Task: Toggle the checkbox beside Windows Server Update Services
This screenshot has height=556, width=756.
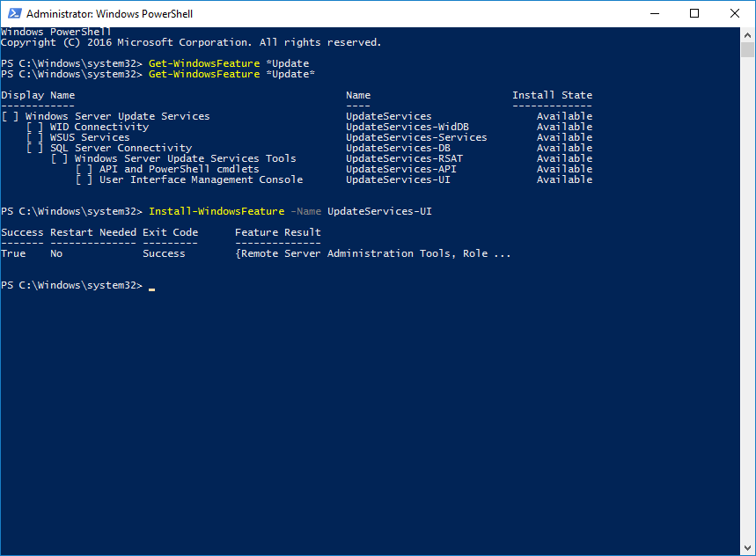Action: 8,115
